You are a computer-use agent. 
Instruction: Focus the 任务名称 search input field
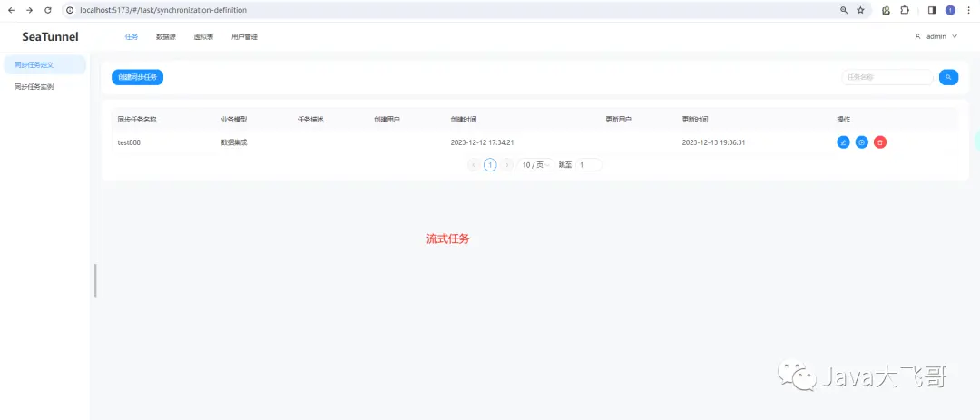887,77
